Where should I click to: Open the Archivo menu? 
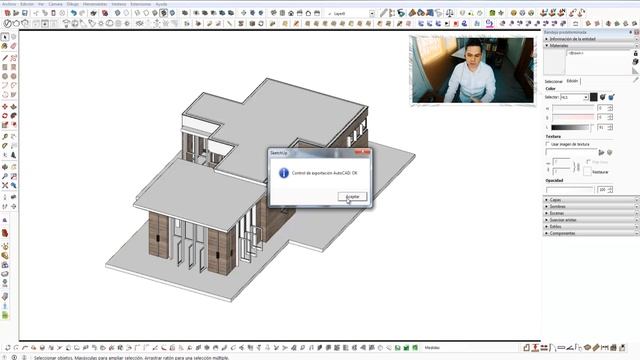click(x=9, y=4)
